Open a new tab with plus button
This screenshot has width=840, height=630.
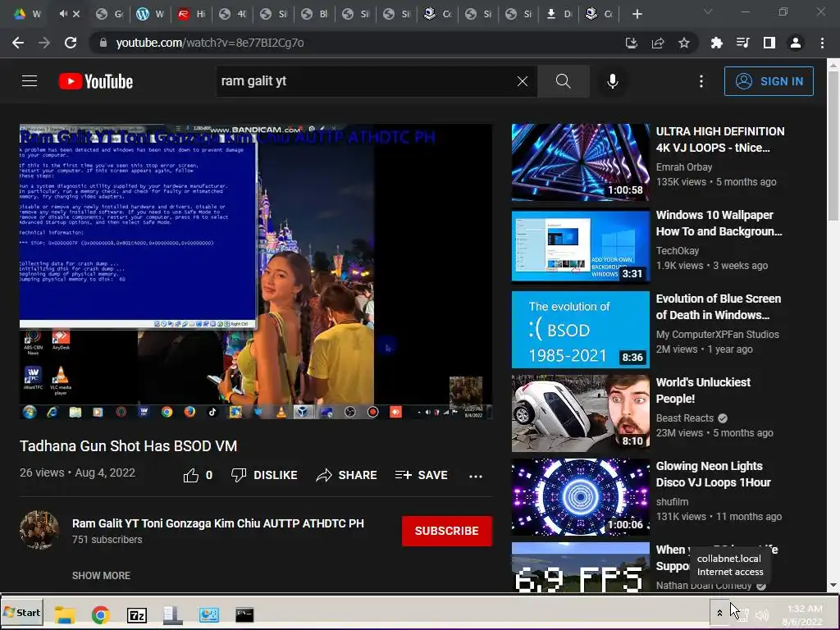(x=637, y=14)
